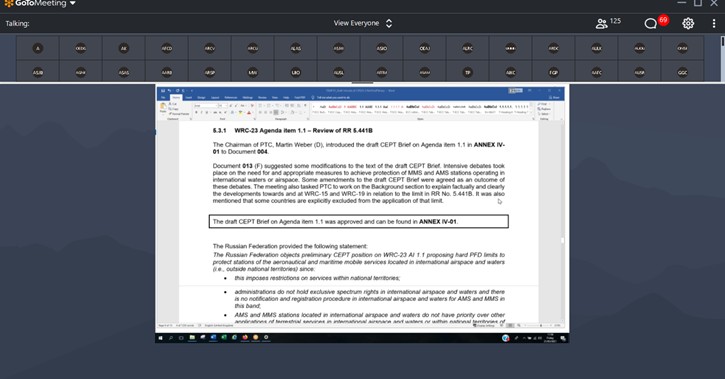
Task: Open Windows Start button in shared taskbar
Action: [x=160, y=338]
